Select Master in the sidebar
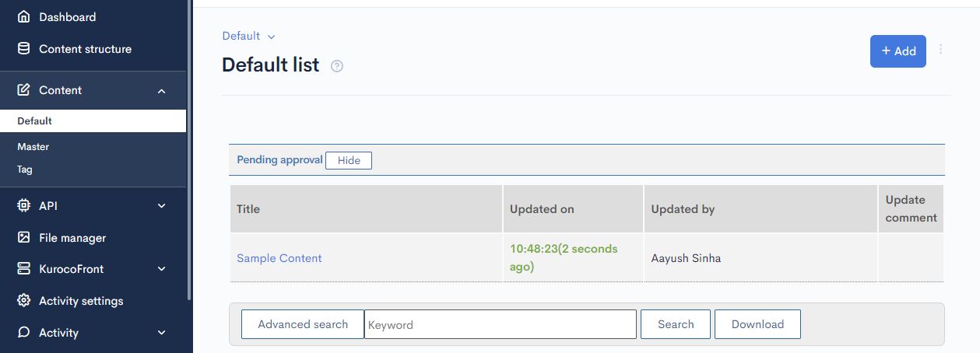The width and height of the screenshot is (980, 353). pos(33,146)
